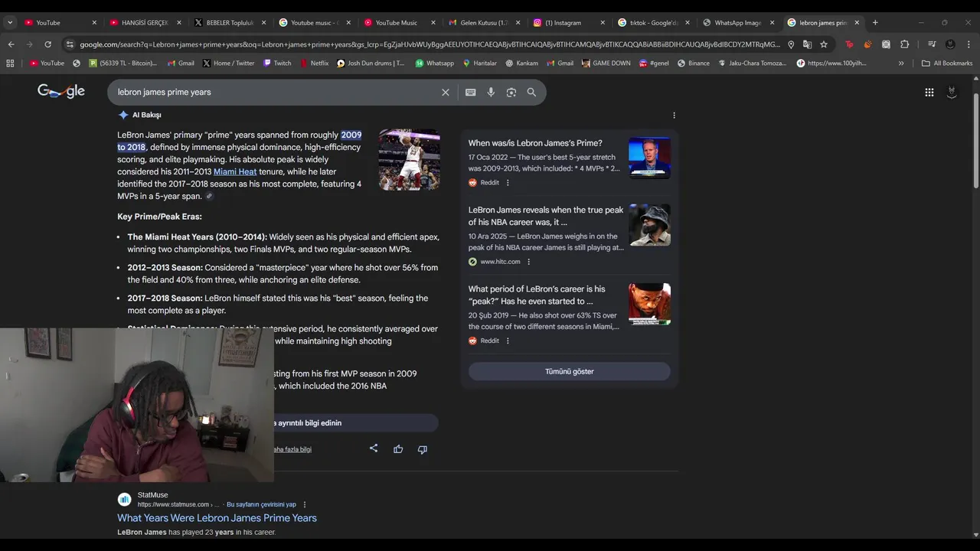Give thumbs up to AI overview

[398, 449]
